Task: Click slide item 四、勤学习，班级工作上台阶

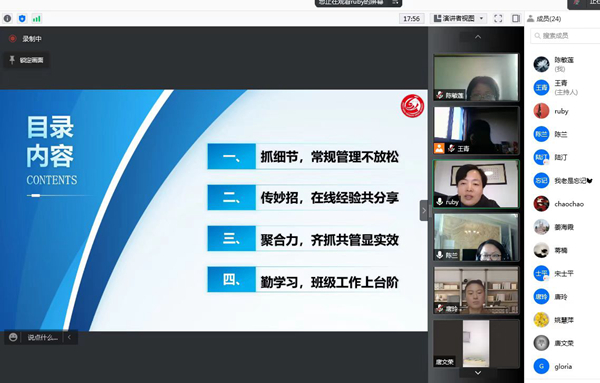Action: coord(304,280)
